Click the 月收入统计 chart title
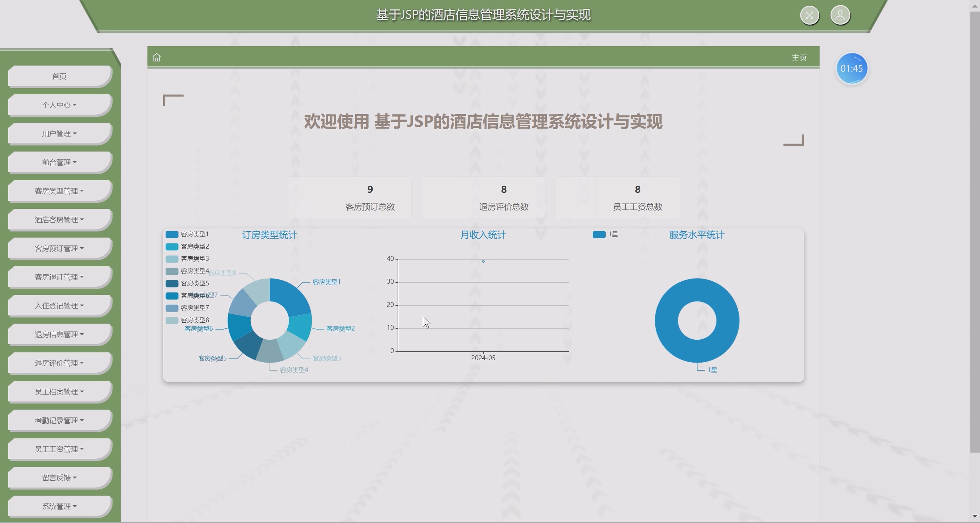Screen dimensions: 980x523 click(483, 235)
